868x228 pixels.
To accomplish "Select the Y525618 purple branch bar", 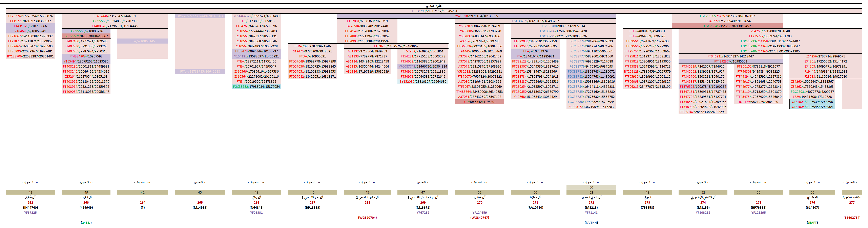I will [x=476, y=16].
